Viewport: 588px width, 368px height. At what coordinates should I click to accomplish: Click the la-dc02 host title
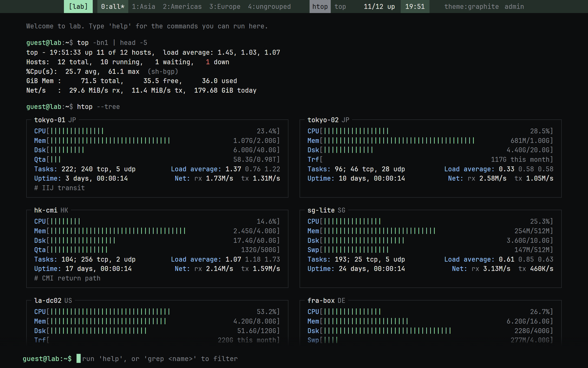48,301
